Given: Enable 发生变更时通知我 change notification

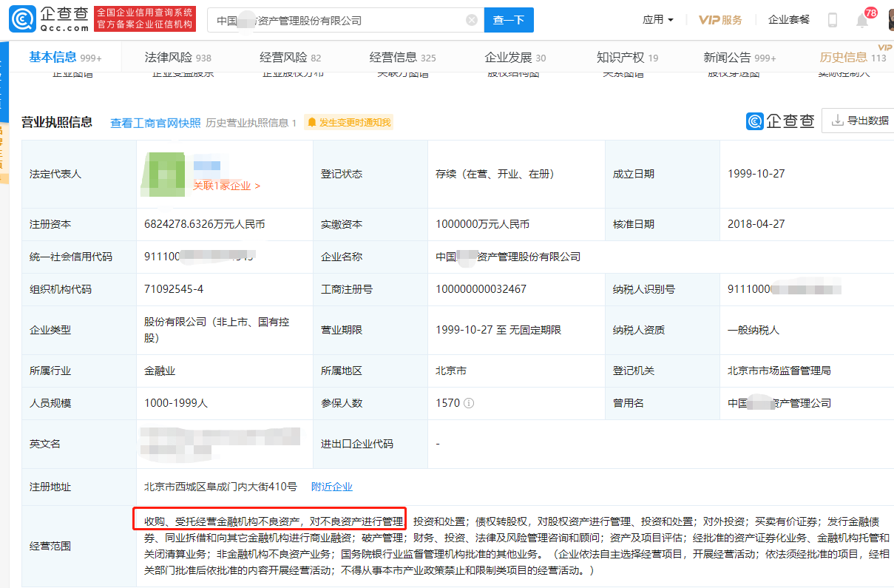Looking at the screenshot, I should coord(348,121).
